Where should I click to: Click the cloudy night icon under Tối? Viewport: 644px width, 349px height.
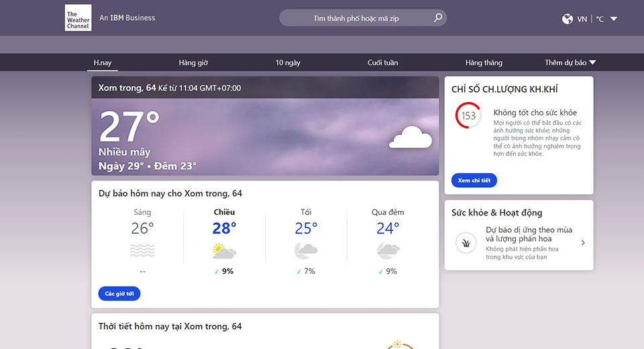pos(306,251)
